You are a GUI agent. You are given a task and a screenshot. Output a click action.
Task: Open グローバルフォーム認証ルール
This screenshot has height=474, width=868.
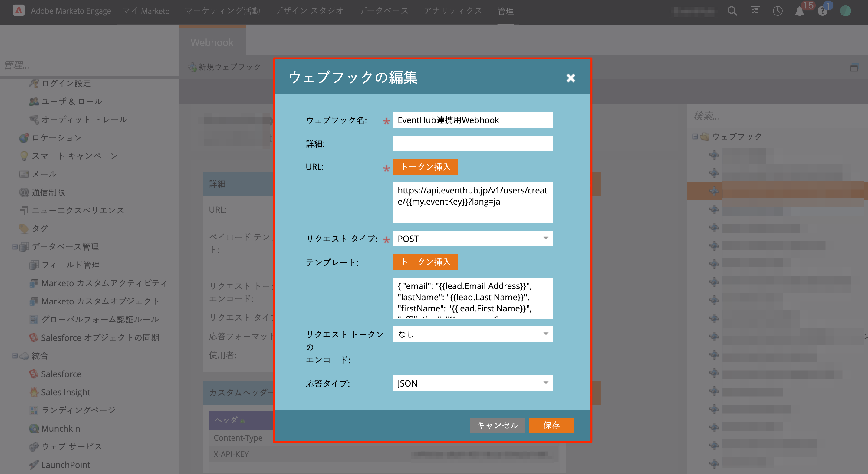click(100, 319)
